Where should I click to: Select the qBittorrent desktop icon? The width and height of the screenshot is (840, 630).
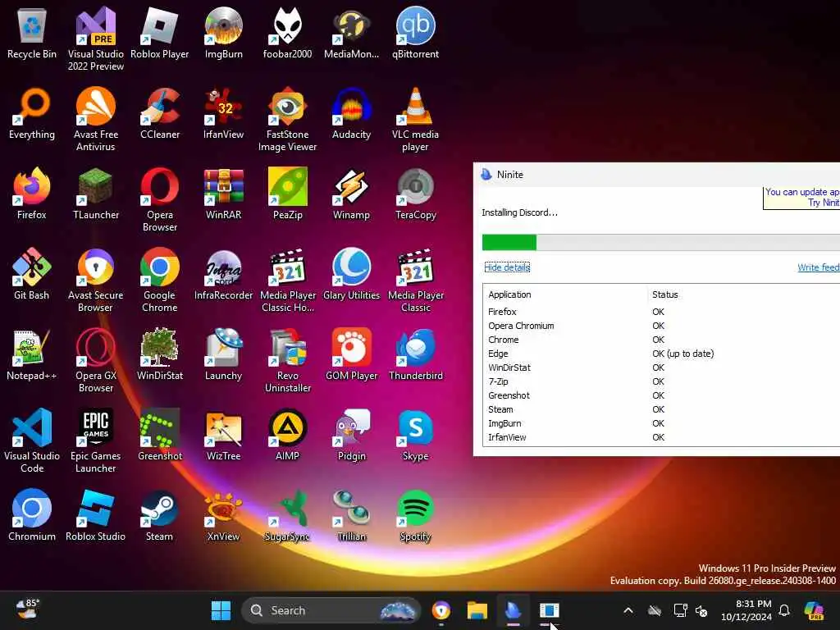pyautogui.click(x=415, y=33)
